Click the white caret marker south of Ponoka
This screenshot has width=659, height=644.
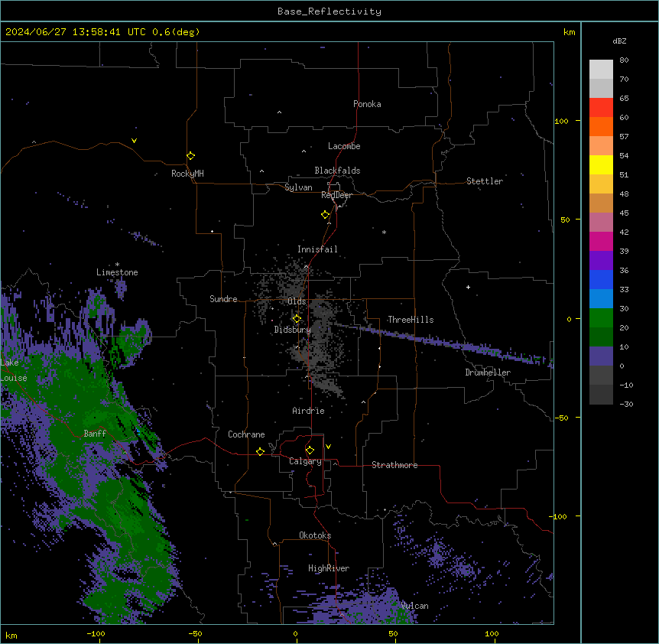(279, 112)
